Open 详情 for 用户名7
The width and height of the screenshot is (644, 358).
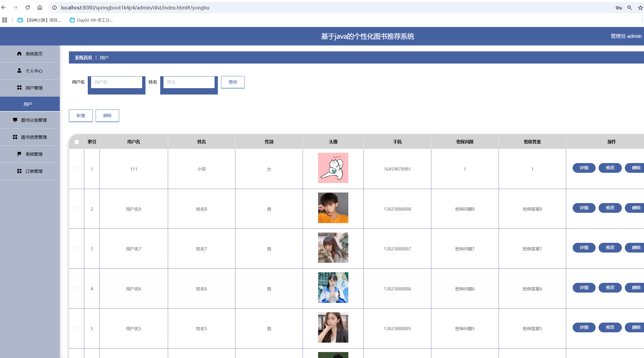pos(584,248)
